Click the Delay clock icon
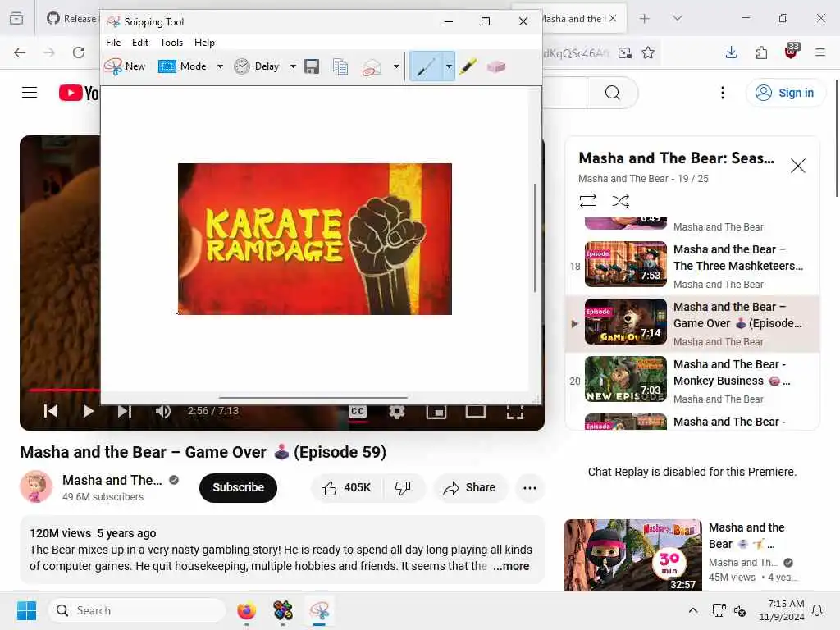The height and width of the screenshot is (630, 840). [242, 66]
